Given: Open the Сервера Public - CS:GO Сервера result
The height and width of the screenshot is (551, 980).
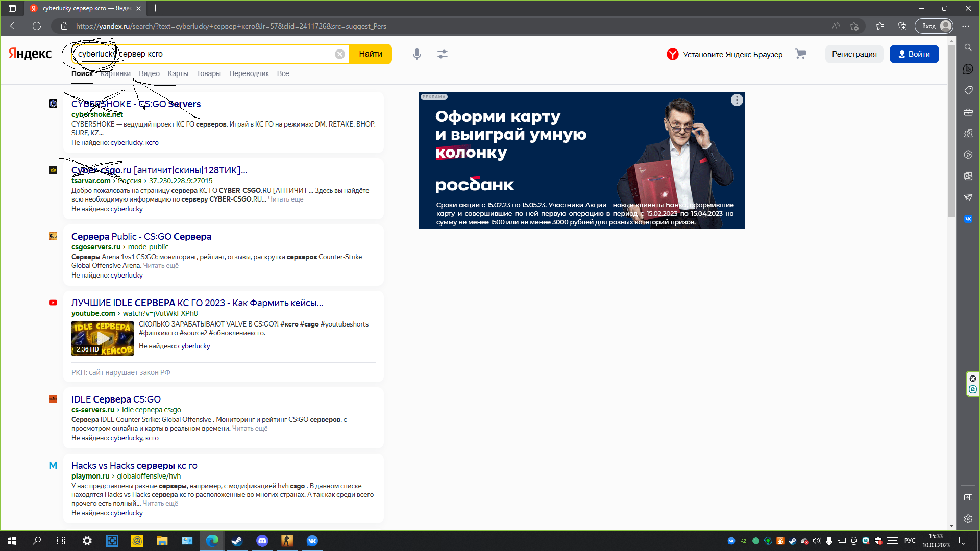Looking at the screenshot, I should pyautogui.click(x=141, y=236).
